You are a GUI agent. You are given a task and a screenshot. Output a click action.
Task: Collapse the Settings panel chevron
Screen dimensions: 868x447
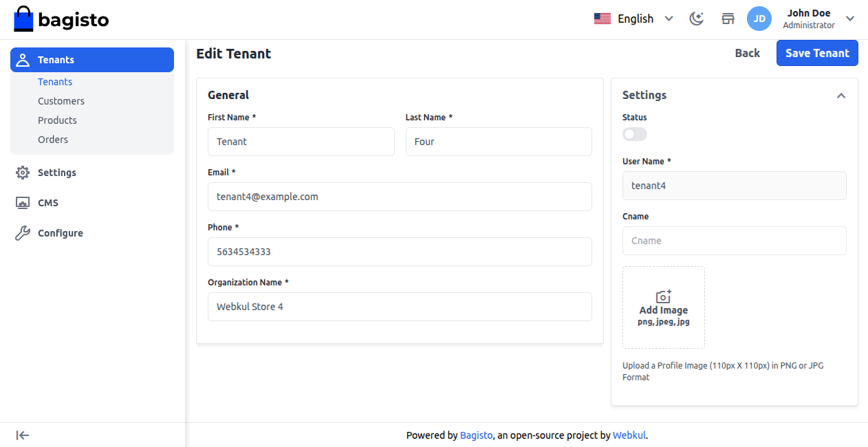click(x=840, y=96)
